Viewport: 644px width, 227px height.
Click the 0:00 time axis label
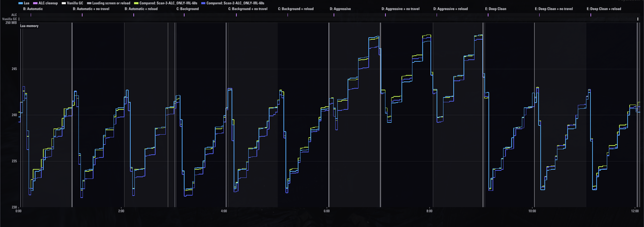[x=19, y=211]
